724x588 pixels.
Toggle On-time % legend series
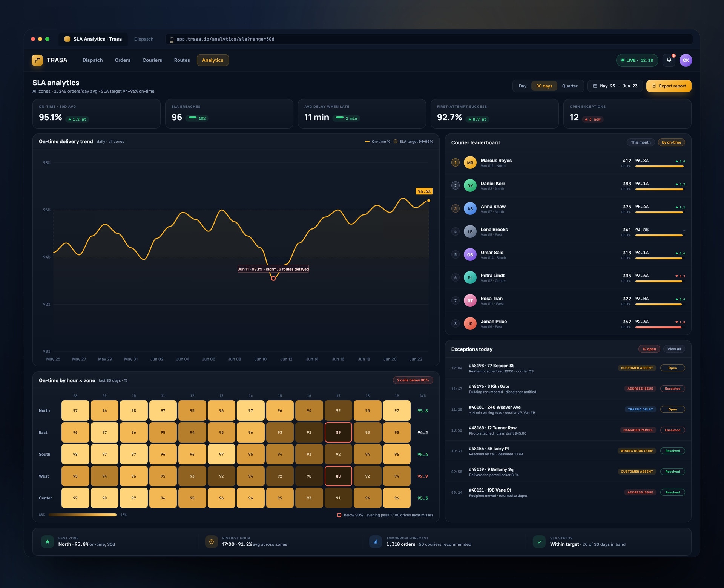pos(377,142)
